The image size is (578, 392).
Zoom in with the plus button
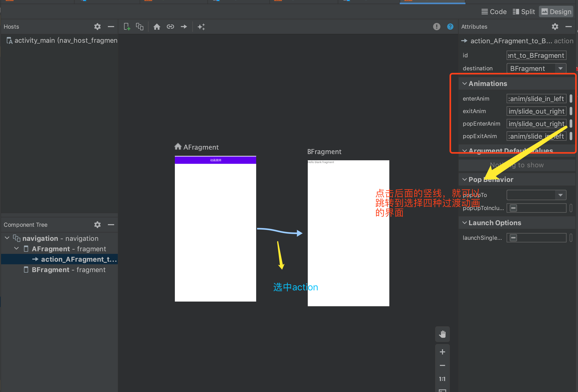tap(442, 352)
